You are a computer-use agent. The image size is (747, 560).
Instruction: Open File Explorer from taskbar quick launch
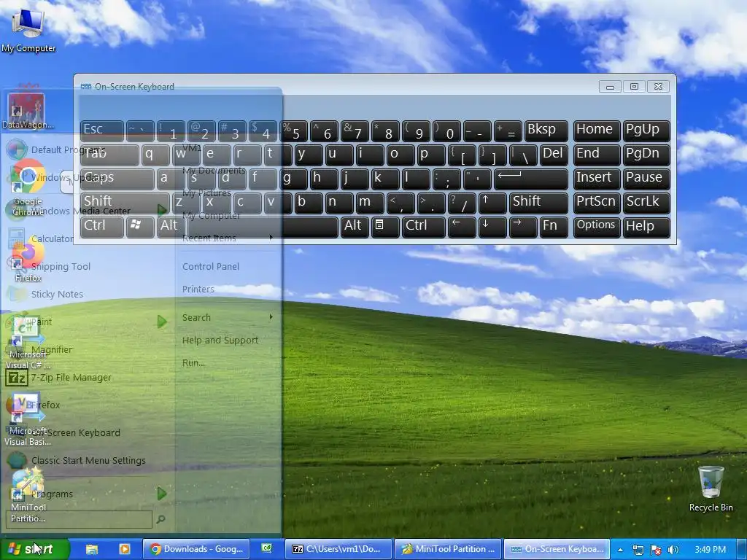[x=91, y=549]
